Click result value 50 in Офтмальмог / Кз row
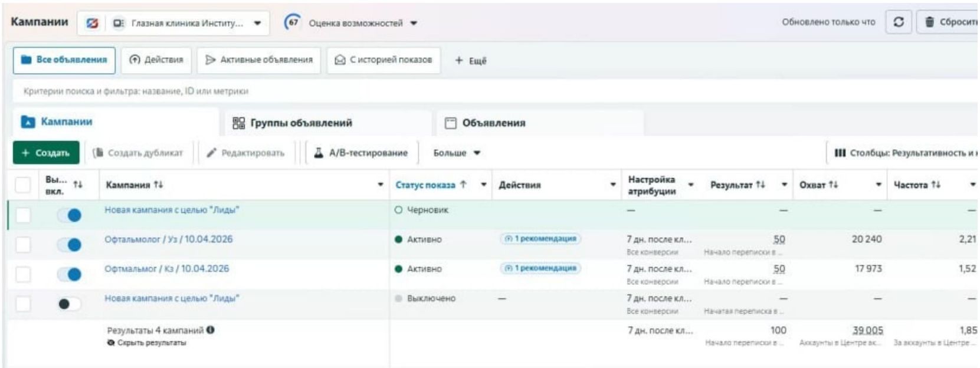The width and height of the screenshot is (980, 368). [779, 269]
